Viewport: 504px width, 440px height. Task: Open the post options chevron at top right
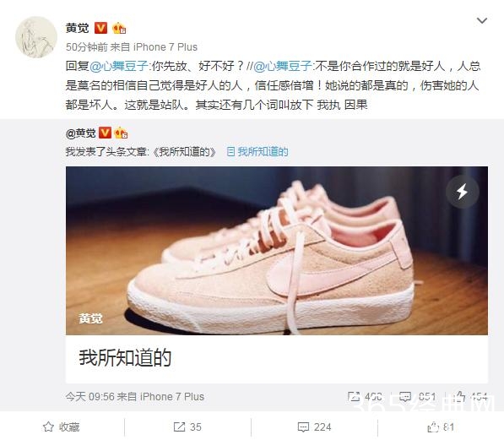482,21
